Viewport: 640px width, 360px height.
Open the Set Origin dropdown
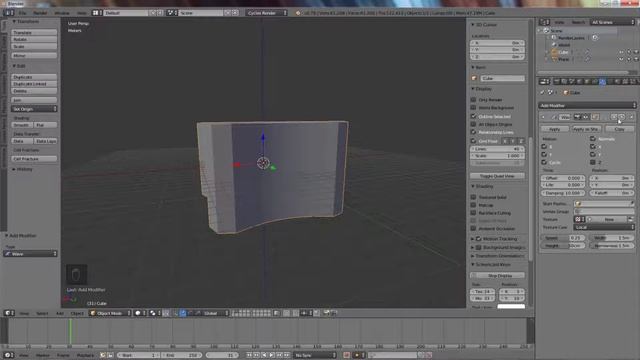point(34,109)
